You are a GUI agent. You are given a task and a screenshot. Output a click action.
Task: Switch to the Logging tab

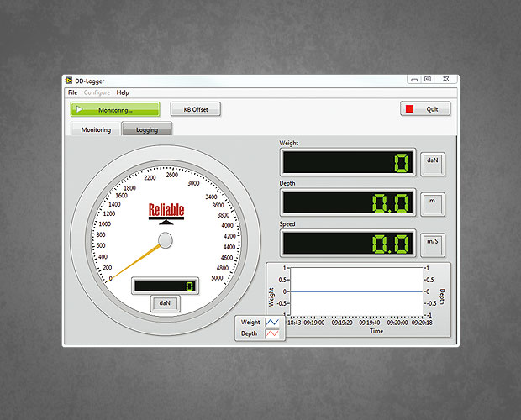click(147, 129)
